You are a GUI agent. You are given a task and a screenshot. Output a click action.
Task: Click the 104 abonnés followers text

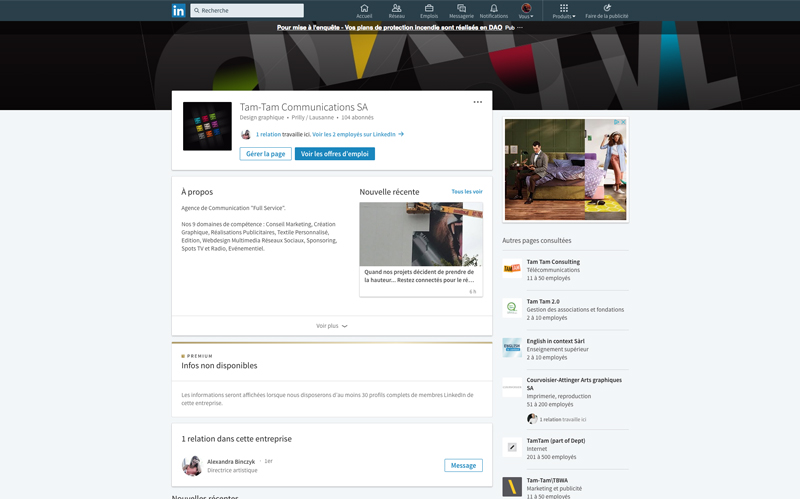pos(357,117)
